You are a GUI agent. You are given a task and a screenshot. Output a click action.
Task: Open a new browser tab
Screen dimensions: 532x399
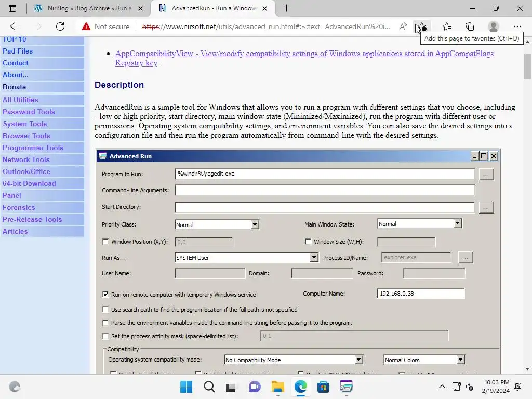pos(286,8)
